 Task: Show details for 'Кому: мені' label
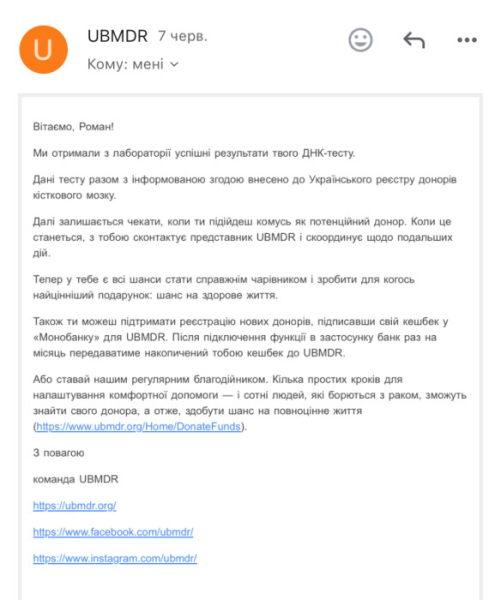pyautogui.click(x=126, y=64)
